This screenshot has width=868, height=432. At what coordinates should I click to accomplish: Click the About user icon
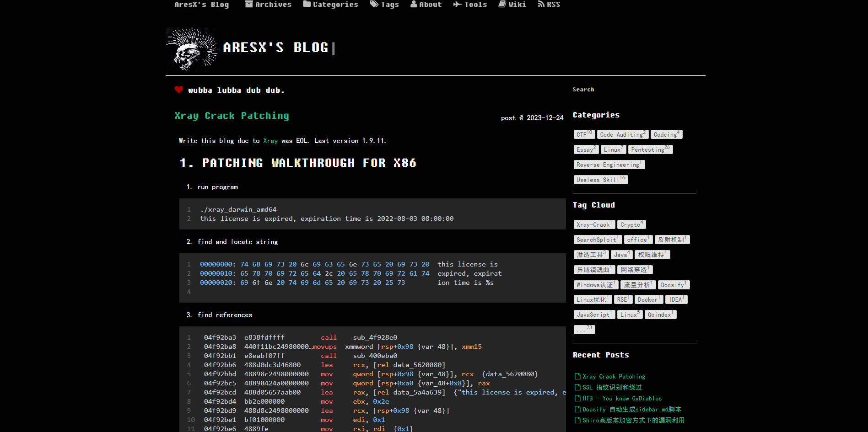[x=414, y=4]
